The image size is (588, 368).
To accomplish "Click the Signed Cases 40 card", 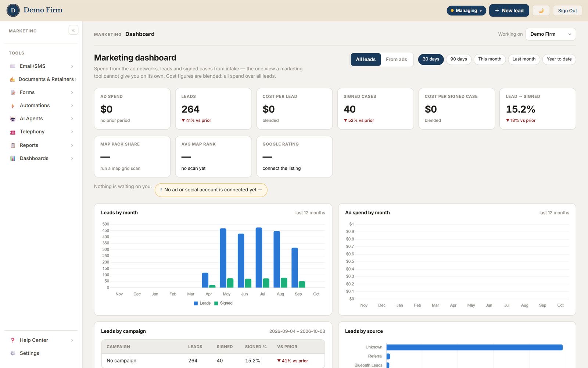I will point(376,109).
